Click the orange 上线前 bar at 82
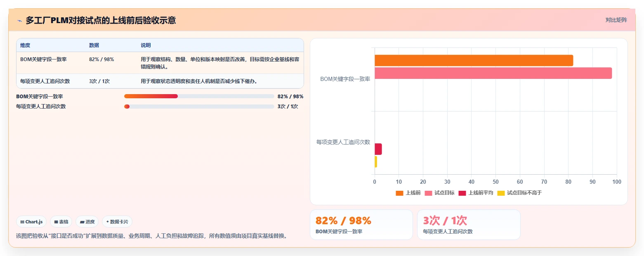 tap(474, 60)
